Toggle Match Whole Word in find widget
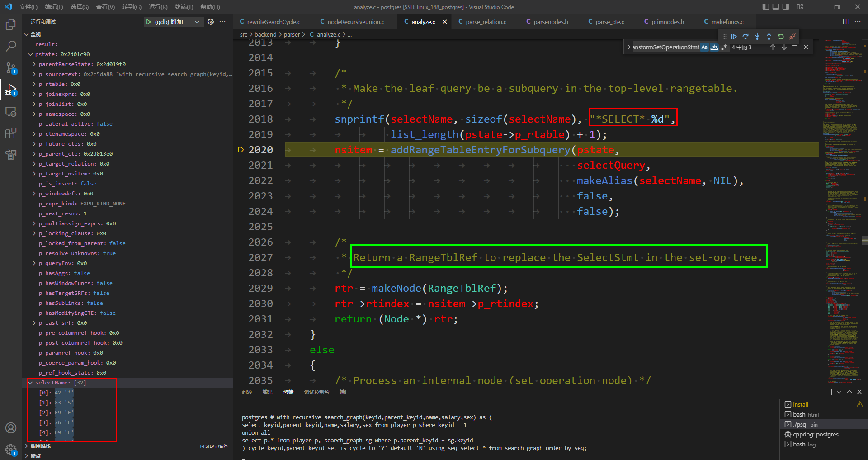This screenshot has height=460, width=868. 714,47
